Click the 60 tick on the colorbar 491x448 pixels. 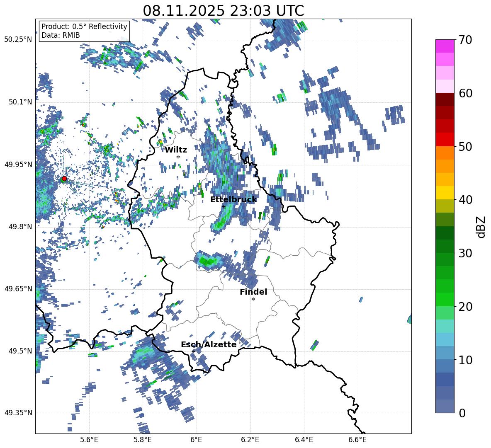[465, 93]
